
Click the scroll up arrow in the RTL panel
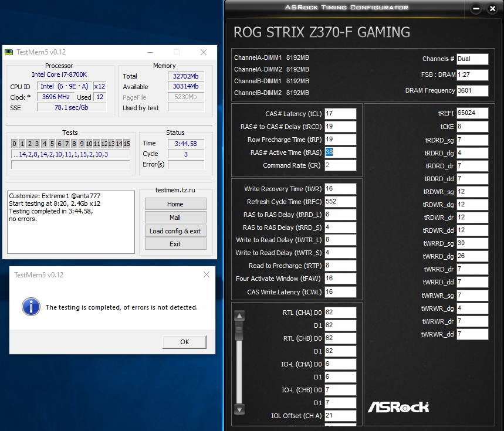239,315
